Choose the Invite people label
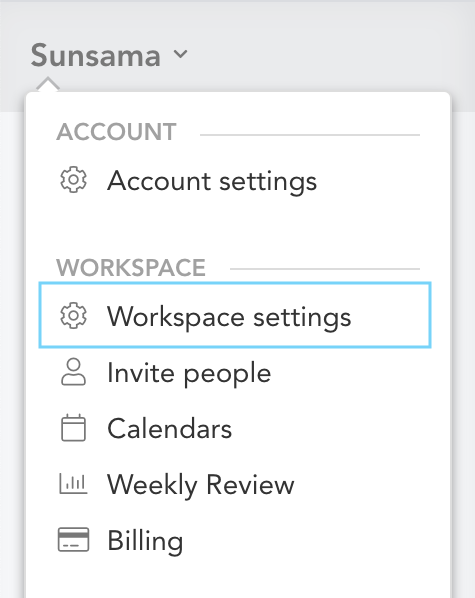Image resolution: width=475 pixels, height=598 pixels. (x=189, y=373)
